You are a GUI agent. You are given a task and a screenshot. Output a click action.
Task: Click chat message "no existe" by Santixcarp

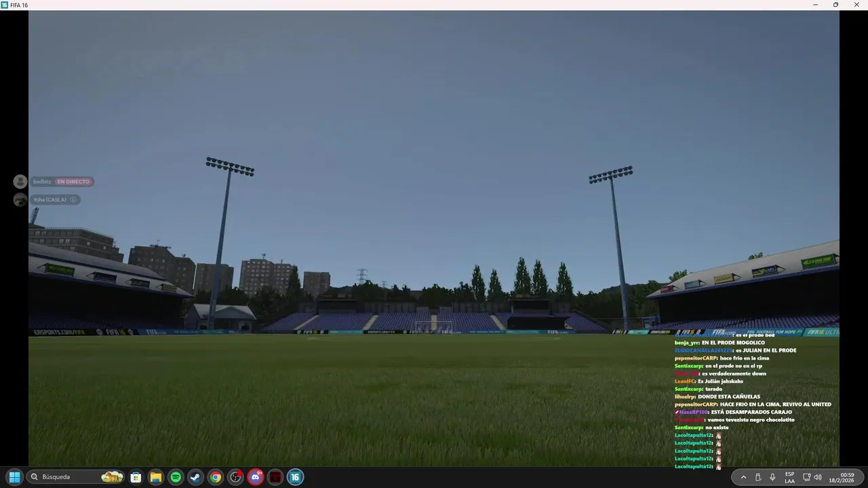pyautogui.click(x=717, y=428)
